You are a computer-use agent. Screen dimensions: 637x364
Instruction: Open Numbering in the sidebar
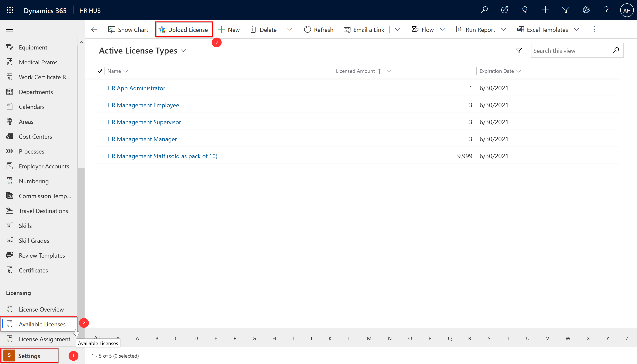tap(39, 181)
